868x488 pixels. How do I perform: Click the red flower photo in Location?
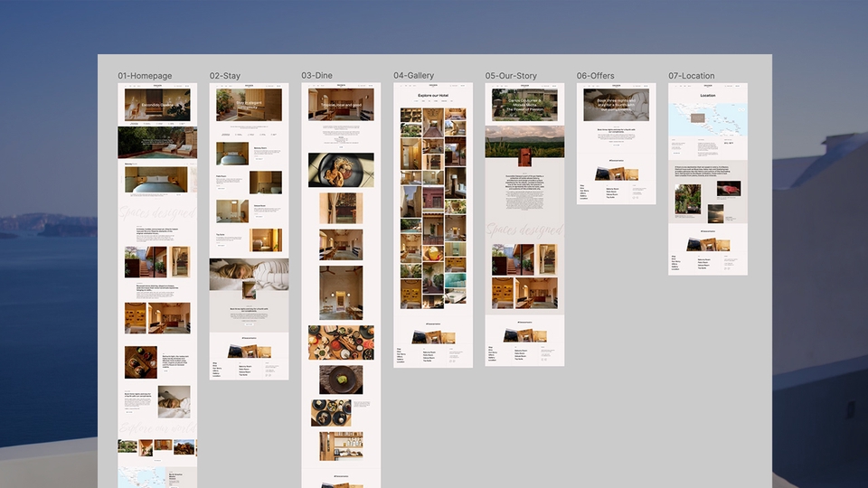click(x=728, y=189)
